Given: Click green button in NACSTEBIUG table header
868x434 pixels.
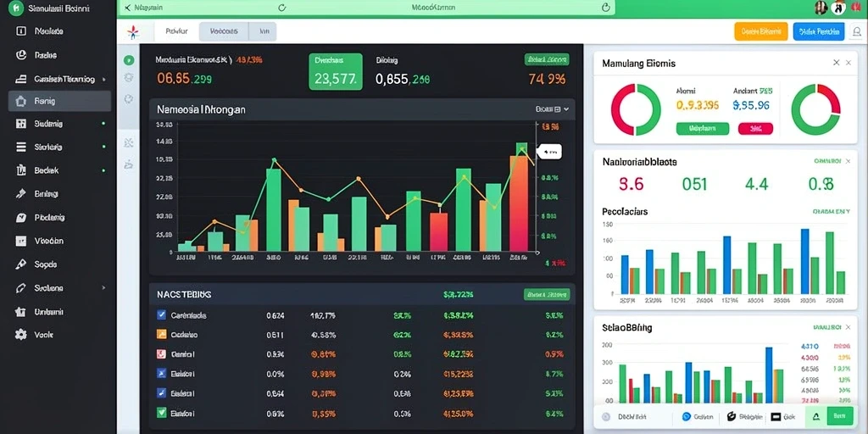Looking at the screenshot, I should (547, 294).
